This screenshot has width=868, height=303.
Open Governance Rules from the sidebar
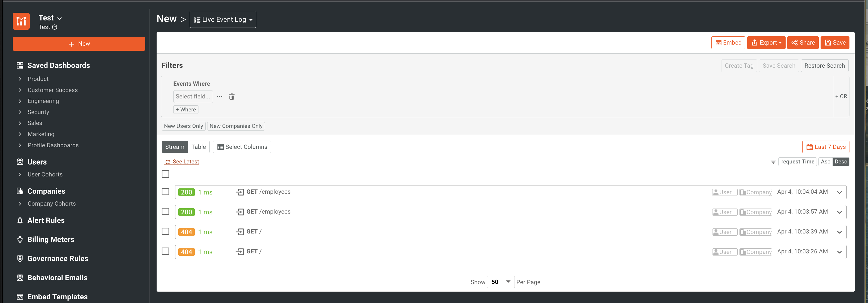(x=57, y=258)
